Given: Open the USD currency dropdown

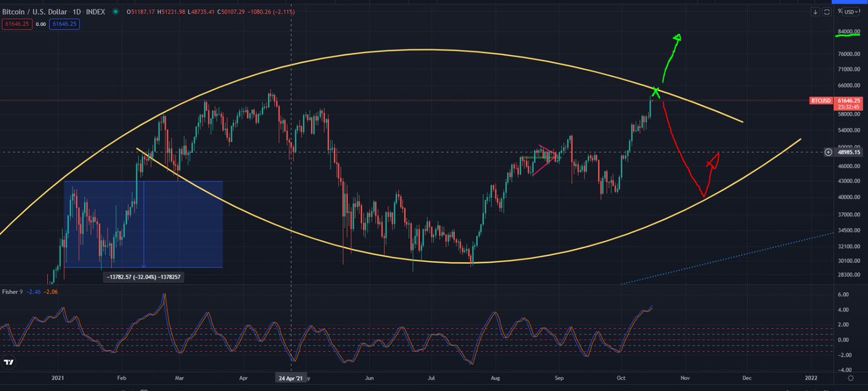Looking at the screenshot, I should (849, 12).
